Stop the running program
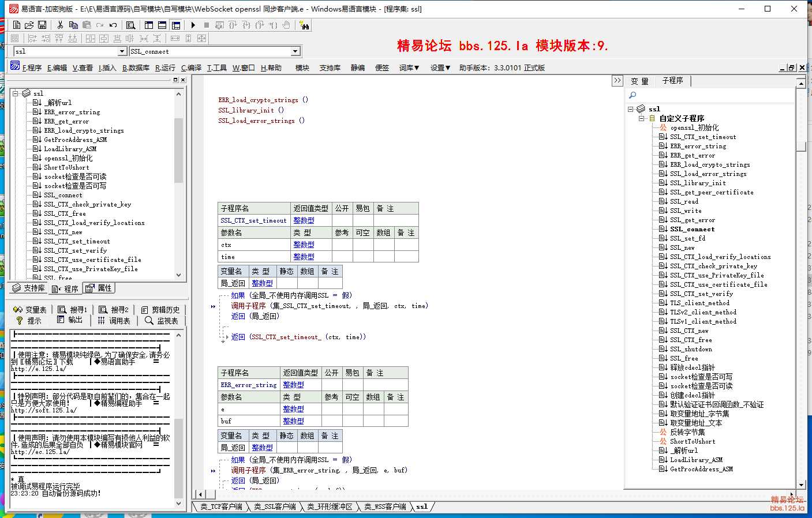Image resolution: width=812 pixels, height=518 pixels. pyautogui.click(x=206, y=25)
